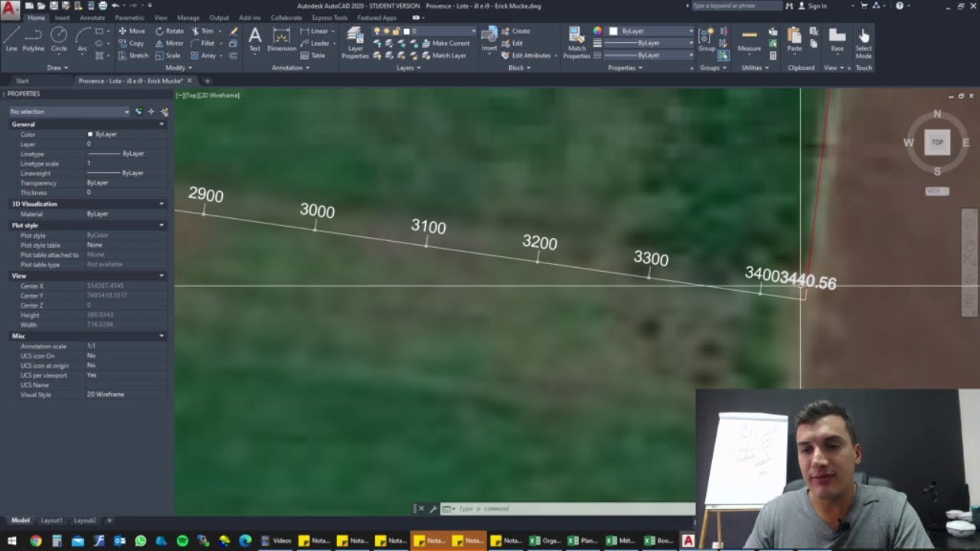This screenshot has height=551, width=980.
Task: Select the Circle tool
Action: point(59,39)
